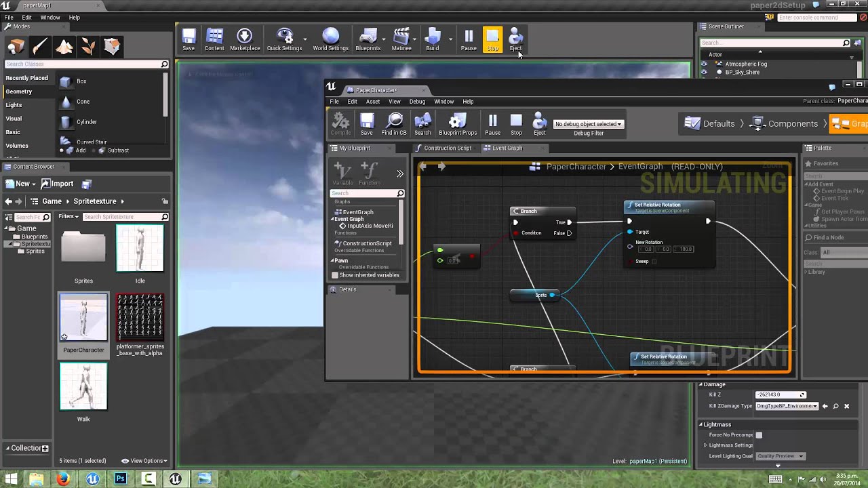Add new Function in My Blueprint

tap(370, 174)
